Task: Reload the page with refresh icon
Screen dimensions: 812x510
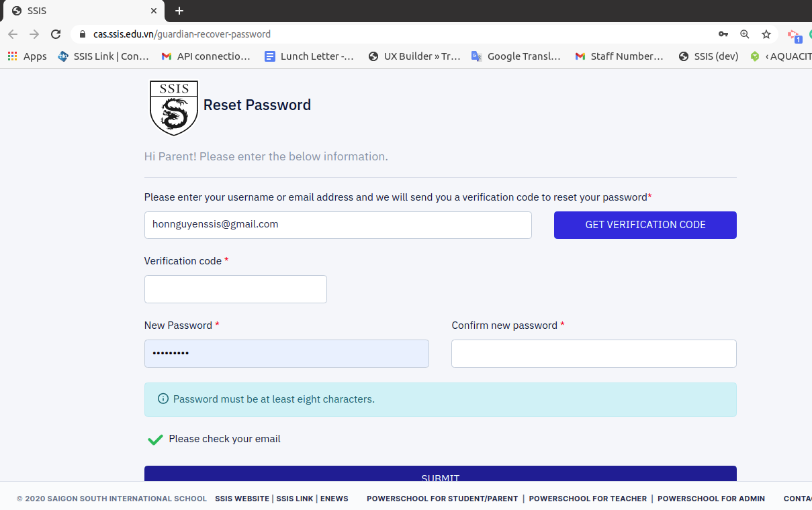Action: pos(56,34)
